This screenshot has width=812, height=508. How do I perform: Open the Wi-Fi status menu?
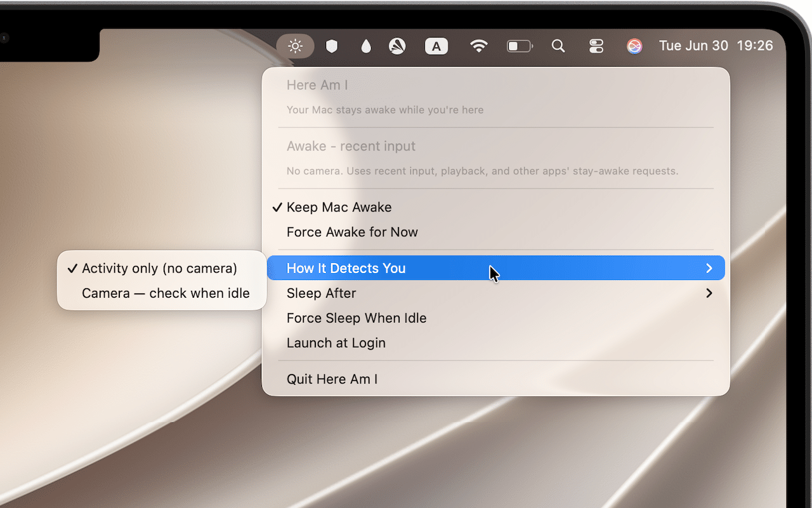[x=479, y=46]
